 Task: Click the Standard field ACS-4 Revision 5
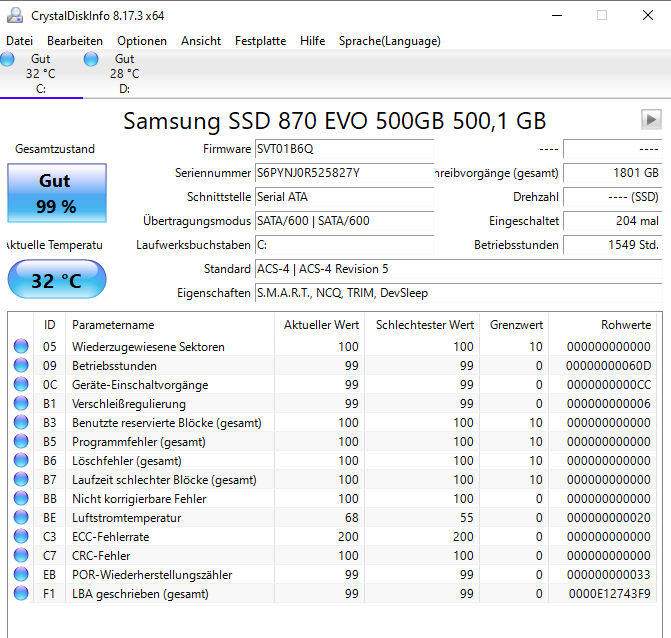pos(459,269)
